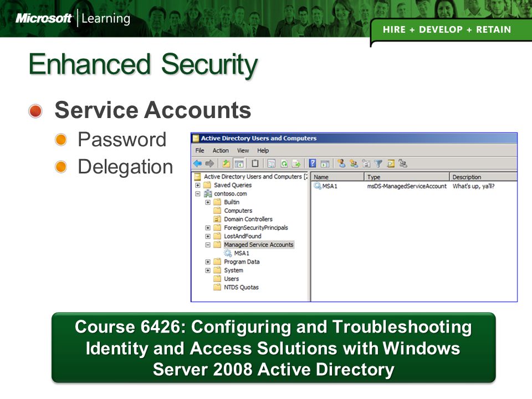The width and height of the screenshot is (532, 399).
Task: Expand the Builtin container
Action: pos(208,202)
